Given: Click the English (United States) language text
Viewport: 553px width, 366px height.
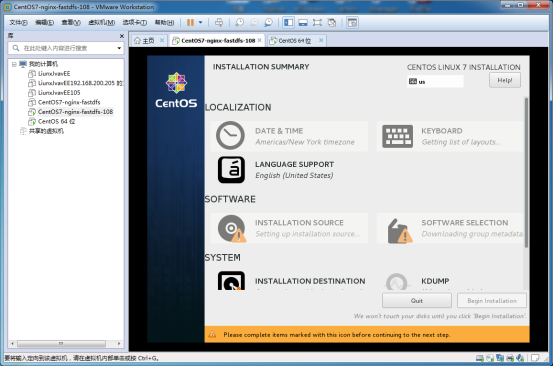Looking at the screenshot, I should (294, 176).
